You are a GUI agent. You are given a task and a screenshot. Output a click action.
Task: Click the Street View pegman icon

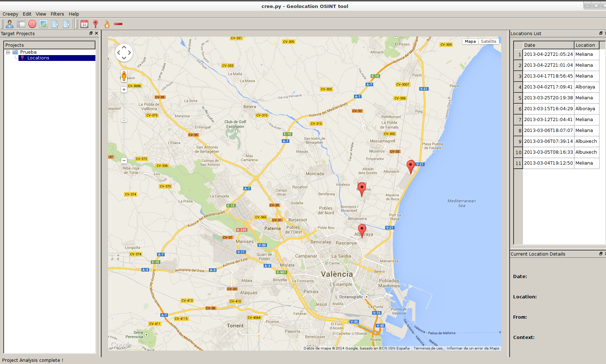(x=124, y=76)
